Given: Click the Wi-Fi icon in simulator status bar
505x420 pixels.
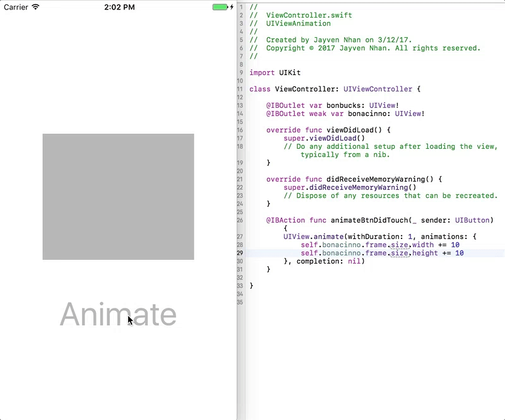Looking at the screenshot, I should click(35, 7).
